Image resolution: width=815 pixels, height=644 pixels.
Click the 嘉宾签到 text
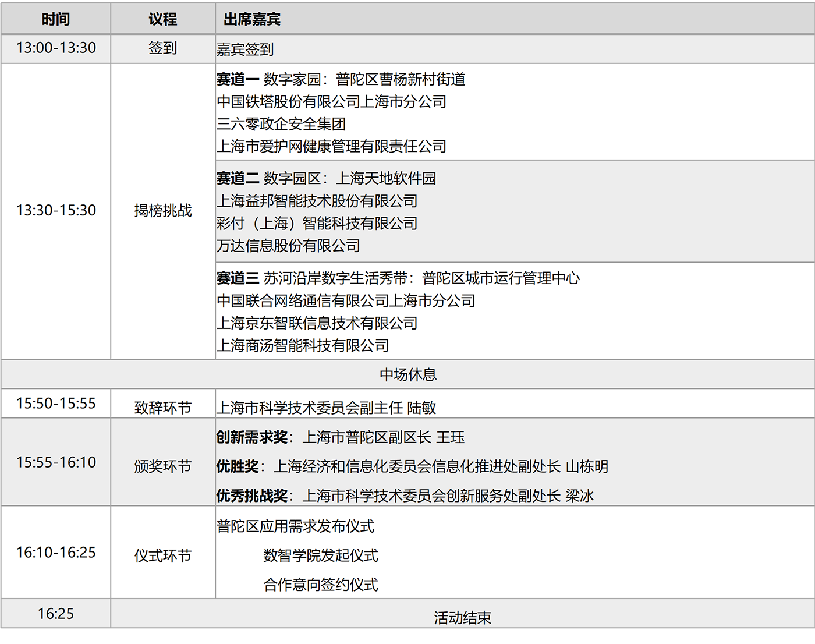[245, 49]
